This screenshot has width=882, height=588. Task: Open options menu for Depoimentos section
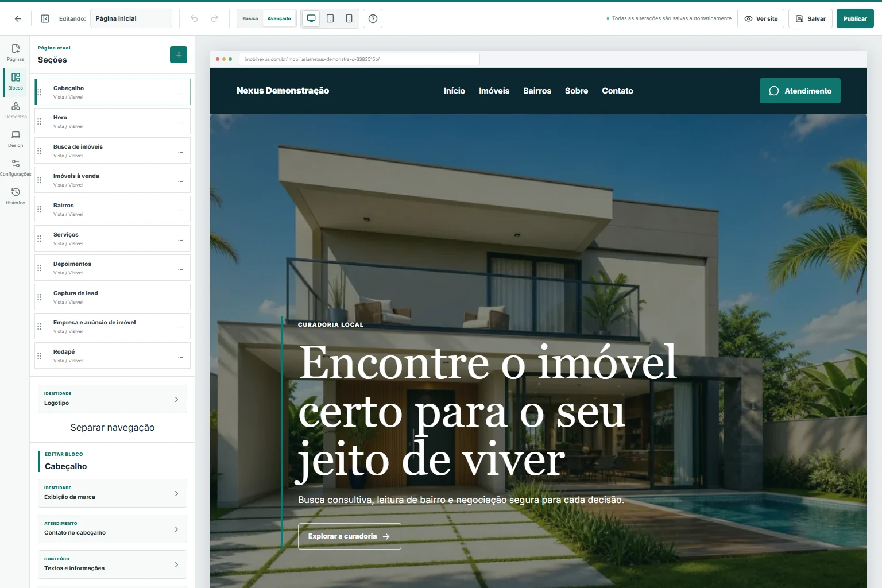(x=180, y=268)
